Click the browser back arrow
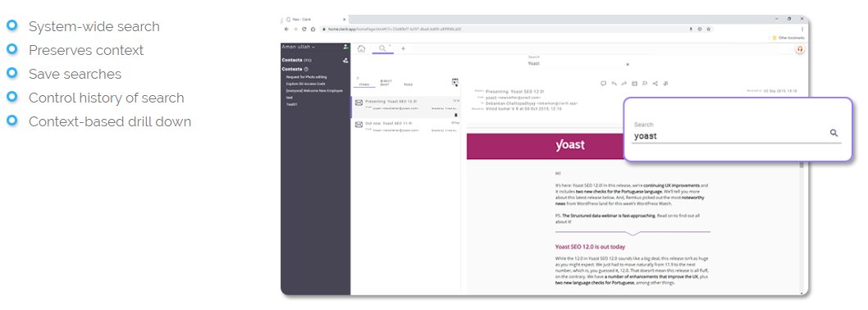Screen dimensions: 868x310 click(286, 29)
